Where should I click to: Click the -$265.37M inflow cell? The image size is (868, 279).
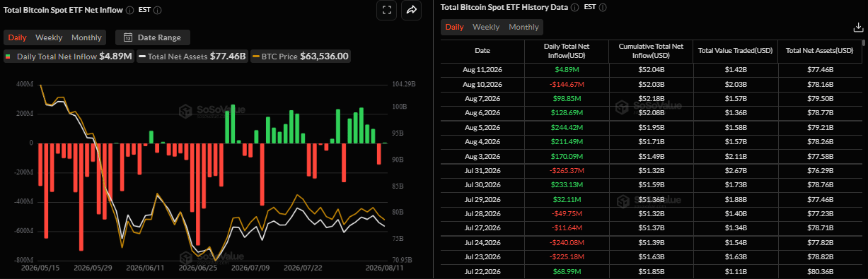click(566, 171)
